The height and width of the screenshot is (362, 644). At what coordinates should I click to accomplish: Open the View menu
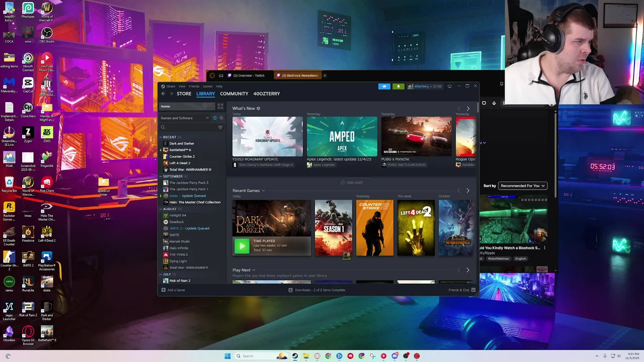tap(182, 86)
